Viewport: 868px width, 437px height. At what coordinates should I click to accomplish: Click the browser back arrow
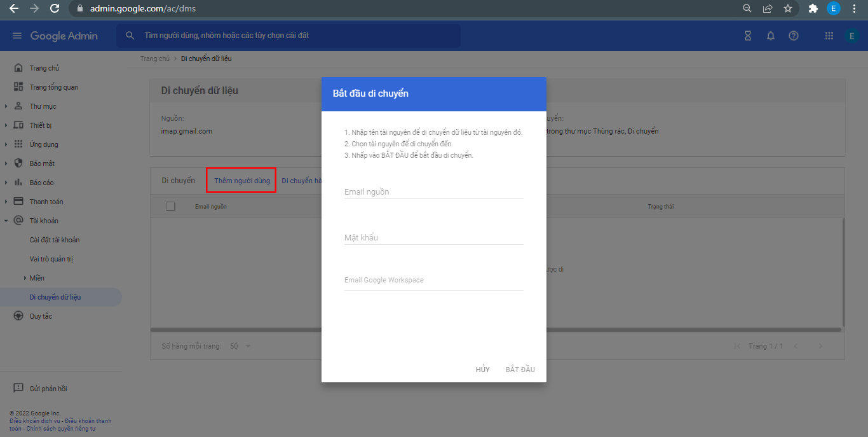click(x=14, y=9)
